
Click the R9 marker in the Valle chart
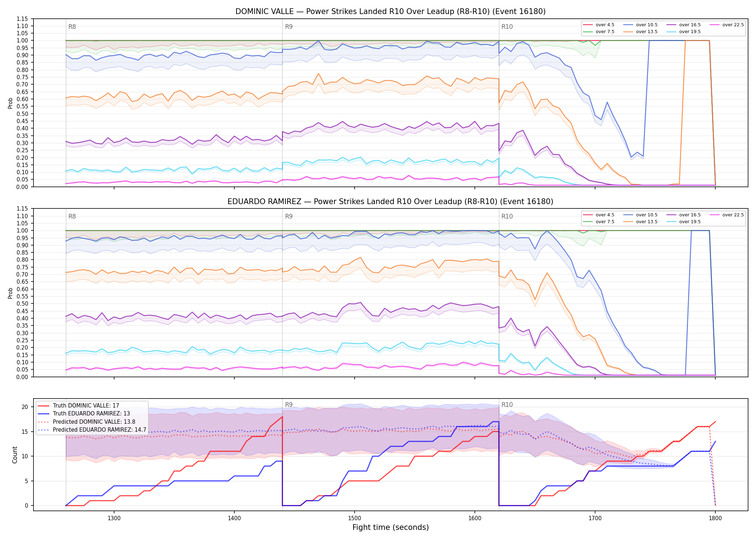pos(289,27)
